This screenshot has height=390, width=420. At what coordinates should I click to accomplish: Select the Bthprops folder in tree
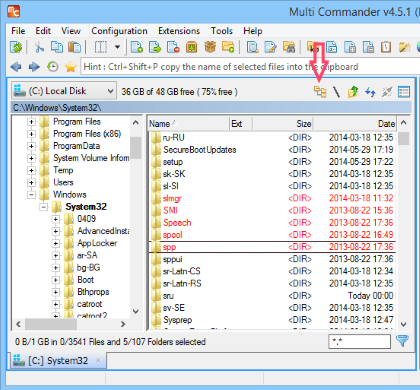coord(93,292)
